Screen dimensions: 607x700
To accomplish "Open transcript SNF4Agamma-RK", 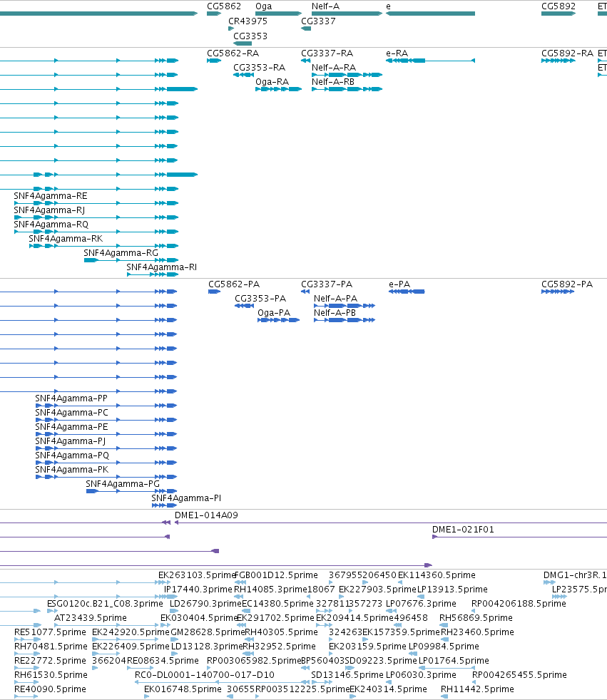I will [x=66, y=238].
